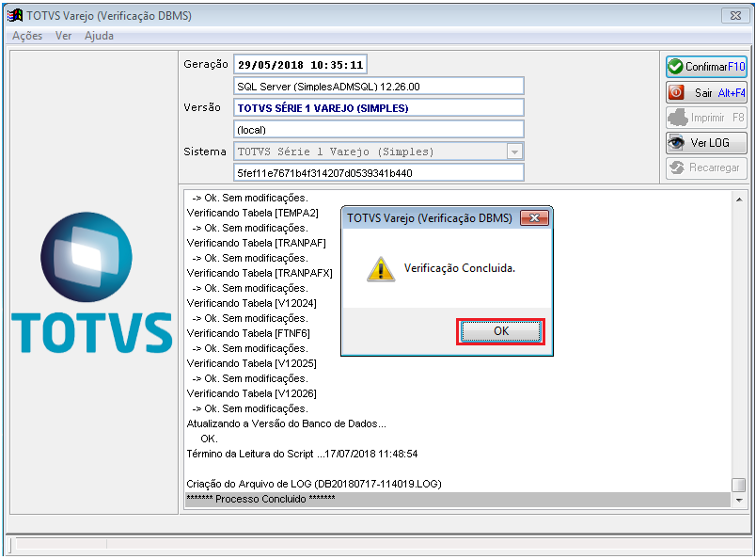Close the main TOTVS Varejo window
The width and height of the screenshot is (756, 559).
tap(735, 15)
